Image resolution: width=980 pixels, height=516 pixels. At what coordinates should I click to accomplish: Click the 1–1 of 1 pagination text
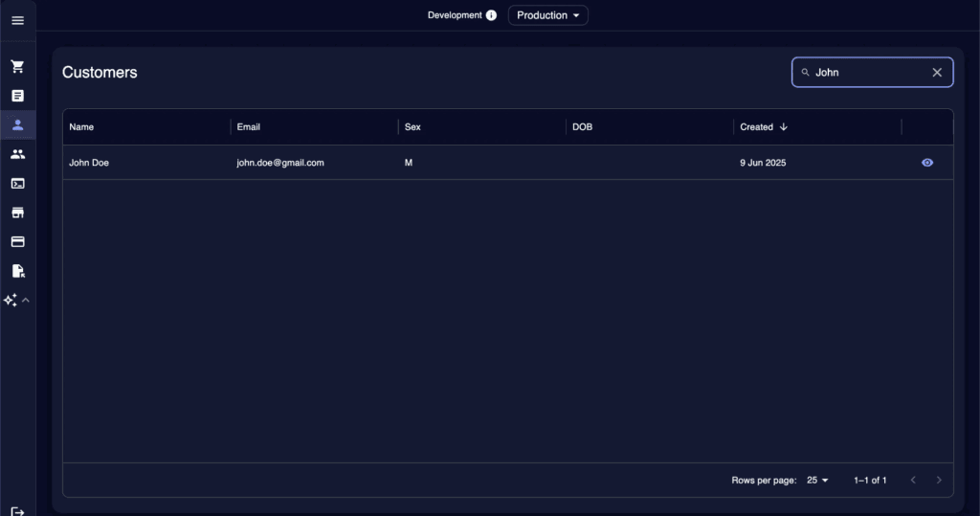(870, 481)
